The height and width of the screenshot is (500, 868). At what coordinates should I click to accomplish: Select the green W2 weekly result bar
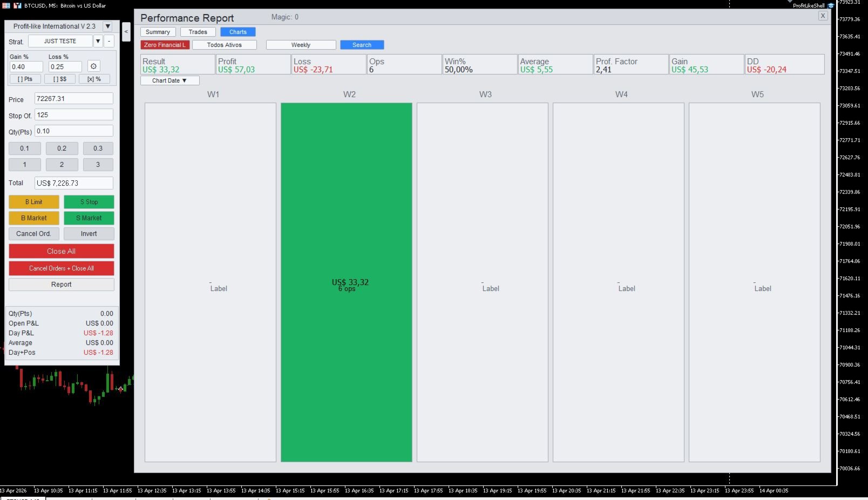click(x=347, y=282)
